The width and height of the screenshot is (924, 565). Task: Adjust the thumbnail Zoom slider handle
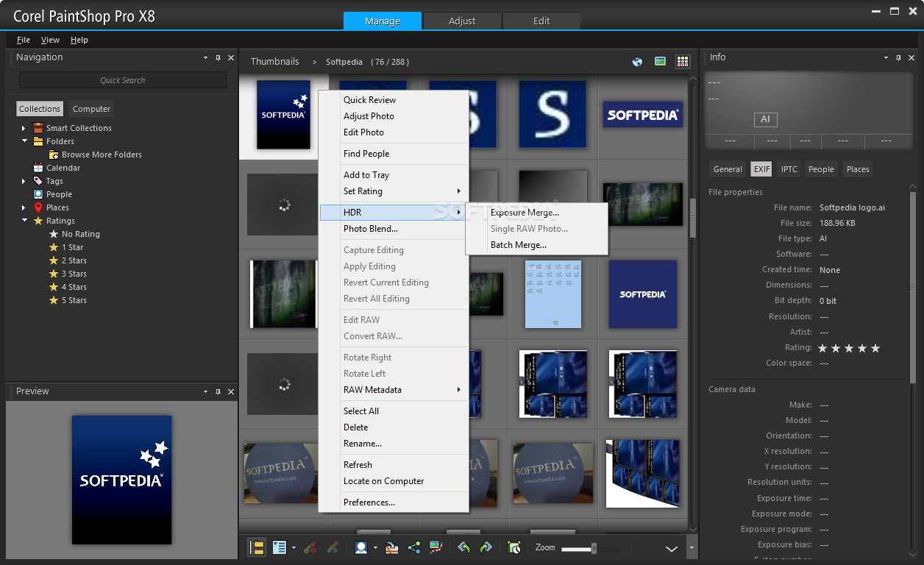point(594,548)
